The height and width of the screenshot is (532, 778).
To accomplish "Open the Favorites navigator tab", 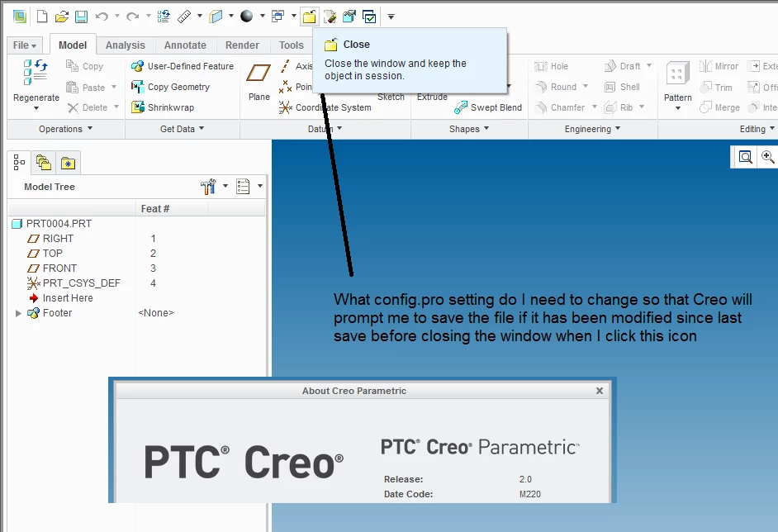I will tap(68, 163).
